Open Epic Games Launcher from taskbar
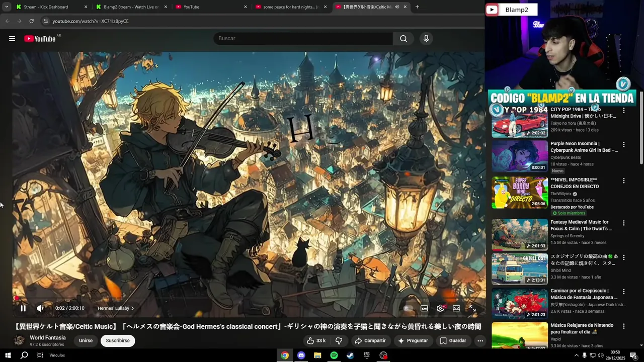Viewport: 644px width, 362px height. pyautogui.click(x=367, y=355)
